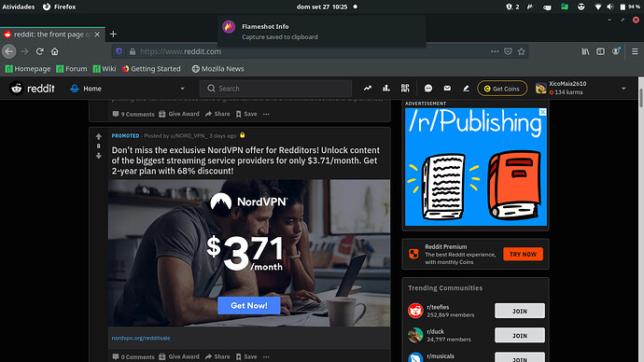The width and height of the screenshot is (644, 362).
Task: Click the Reddit logo icon
Action: pos(17,89)
